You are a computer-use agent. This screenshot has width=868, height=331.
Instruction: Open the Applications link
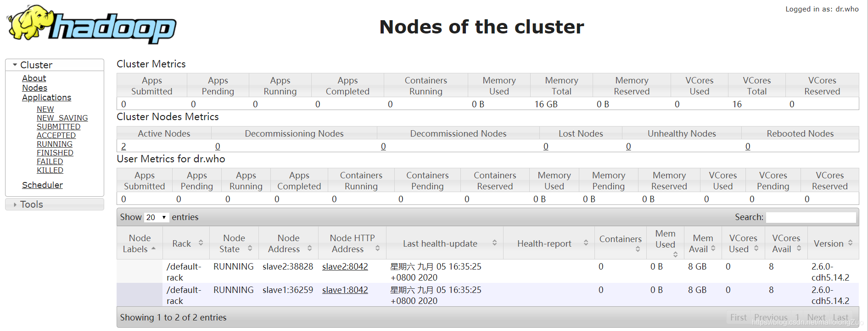tap(46, 98)
